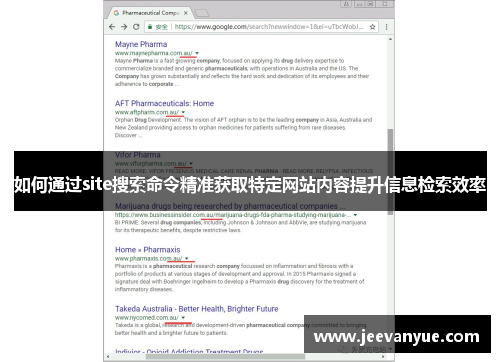Click the vertical scrollbar up arrow
The height and width of the screenshot is (362, 500).
(390, 39)
